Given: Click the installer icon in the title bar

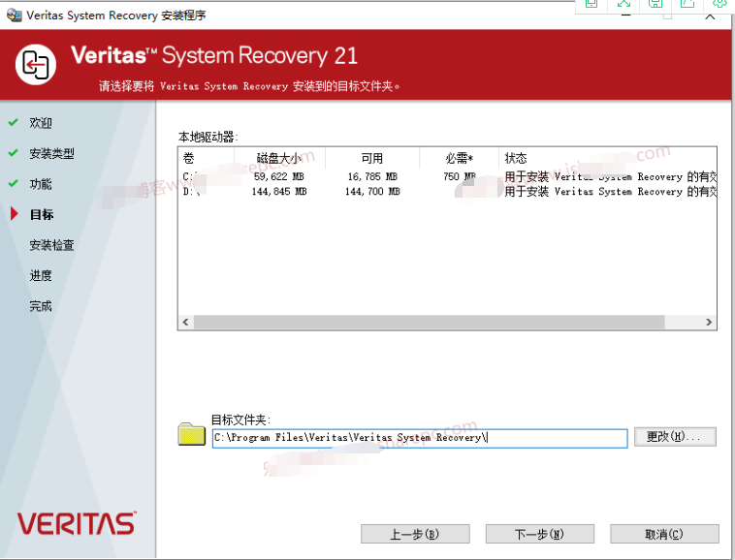Looking at the screenshot, I should [x=15, y=15].
